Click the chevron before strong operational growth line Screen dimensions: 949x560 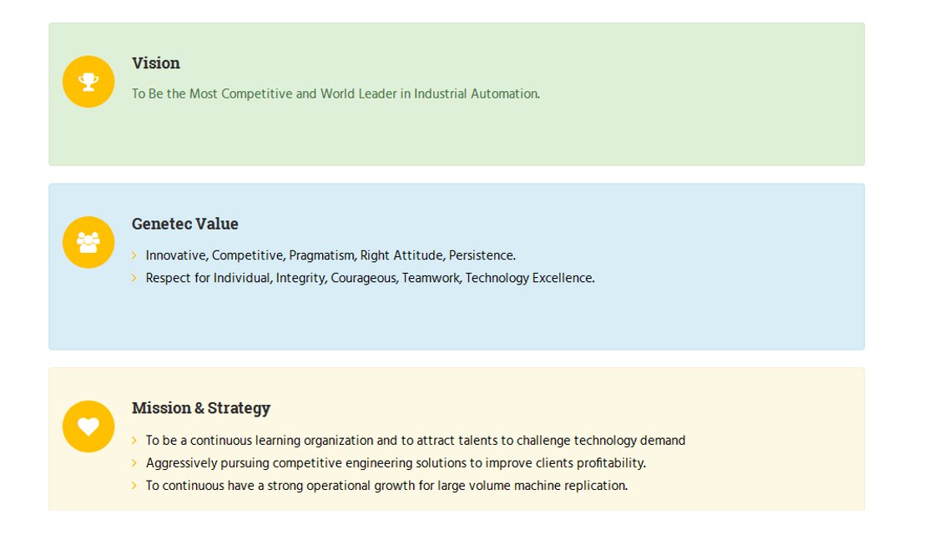(134, 486)
